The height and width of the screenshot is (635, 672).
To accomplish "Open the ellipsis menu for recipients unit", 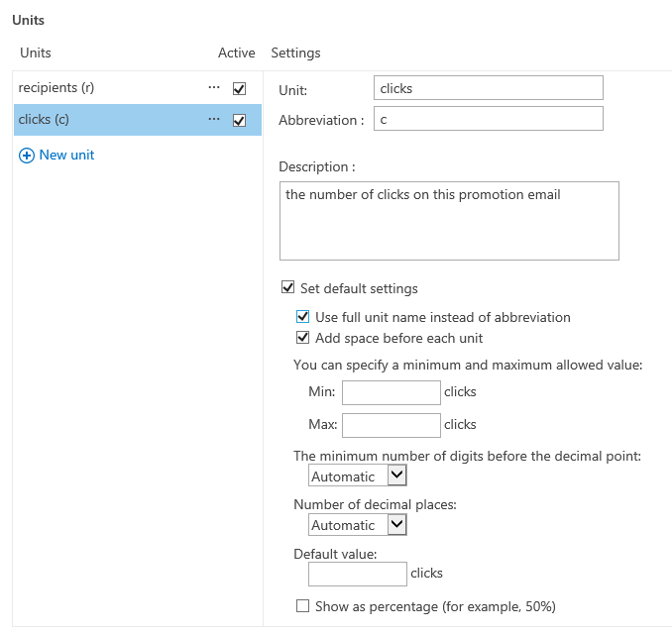I will 214,88.
